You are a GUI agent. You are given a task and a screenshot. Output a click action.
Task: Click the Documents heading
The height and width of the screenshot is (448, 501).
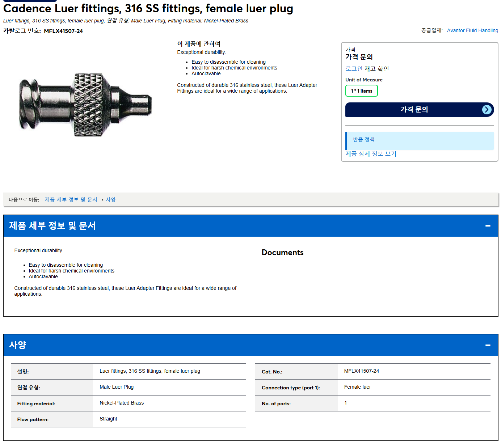(282, 252)
